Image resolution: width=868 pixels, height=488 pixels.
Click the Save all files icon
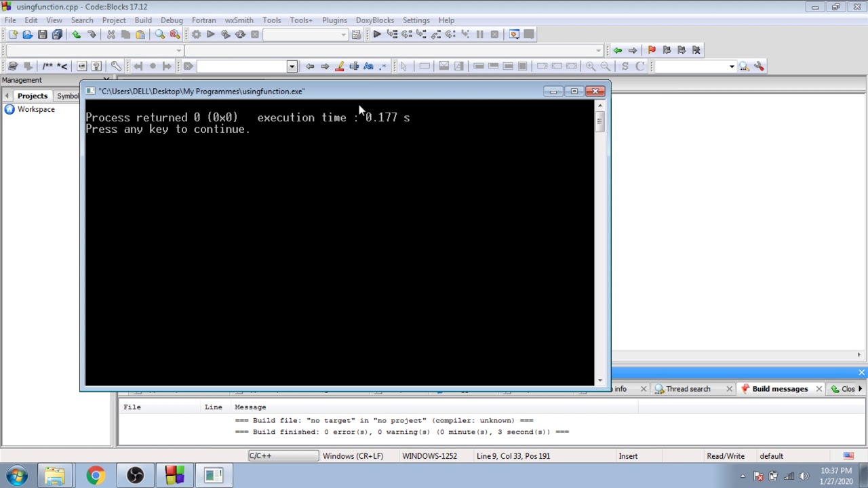[x=57, y=35]
